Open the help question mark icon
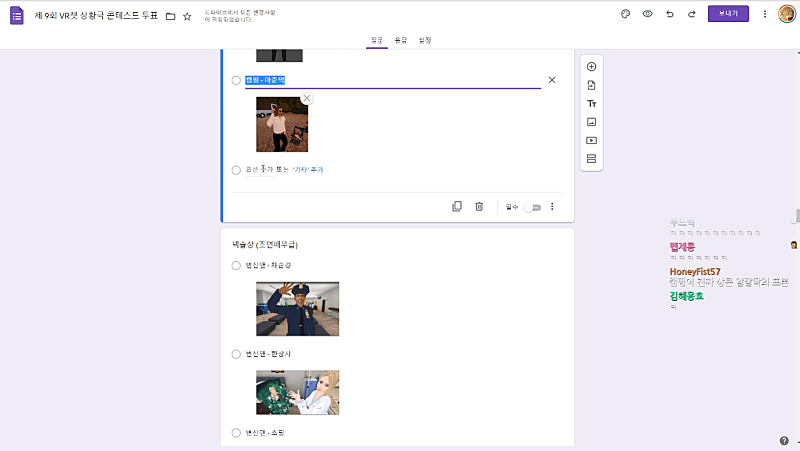Image resolution: width=800 pixels, height=451 pixels. click(784, 441)
